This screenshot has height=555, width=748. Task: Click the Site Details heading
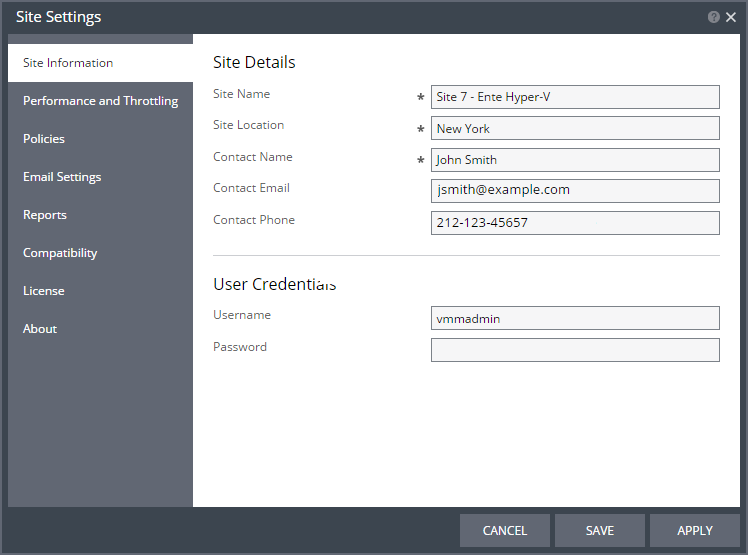(254, 63)
